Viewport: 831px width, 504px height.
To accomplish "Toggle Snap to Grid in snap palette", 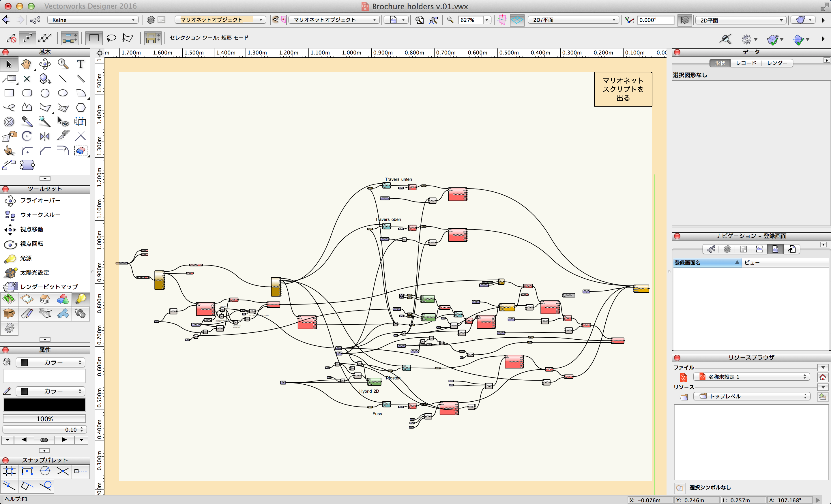I will [x=9, y=471].
